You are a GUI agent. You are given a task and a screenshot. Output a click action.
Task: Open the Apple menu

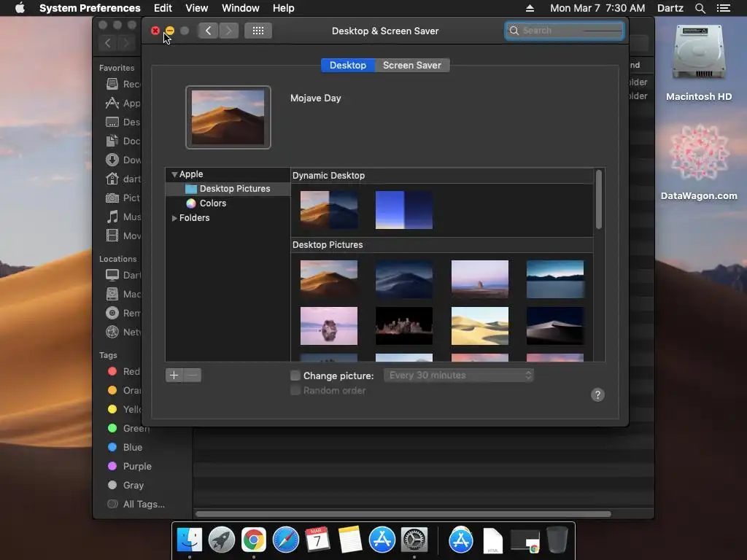(x=20, y=8)
